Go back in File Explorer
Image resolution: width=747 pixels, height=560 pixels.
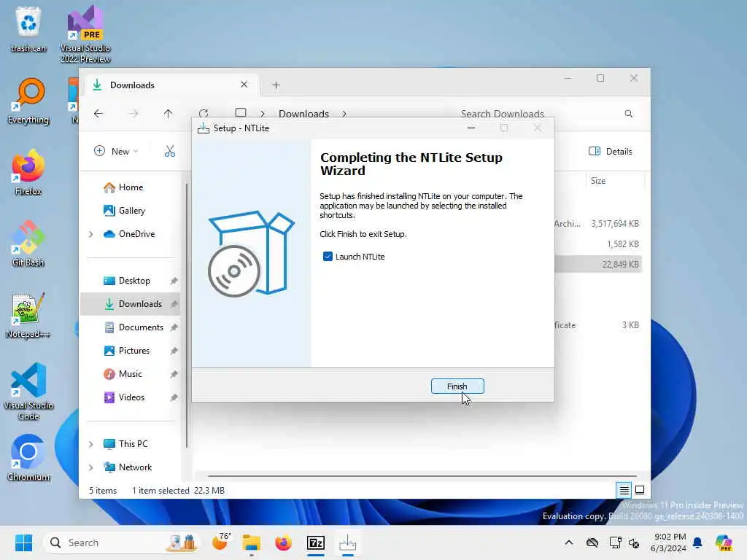tap(98, 113)
